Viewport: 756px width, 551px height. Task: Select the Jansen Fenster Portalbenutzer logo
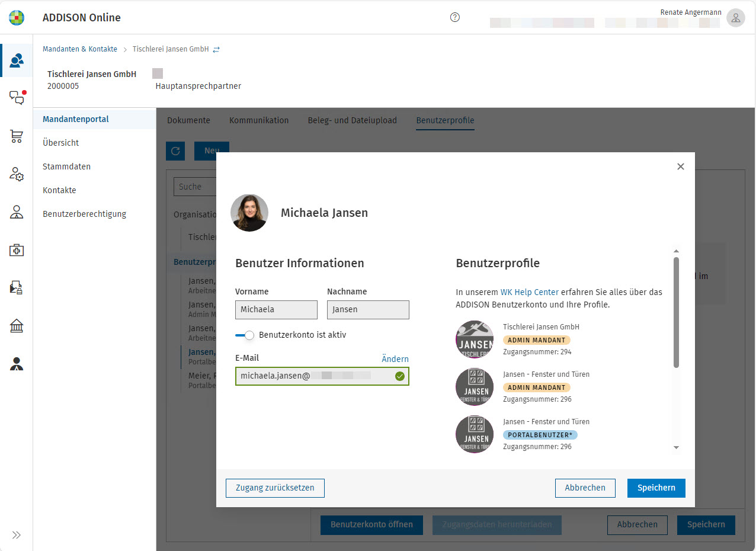click(475, 434)
